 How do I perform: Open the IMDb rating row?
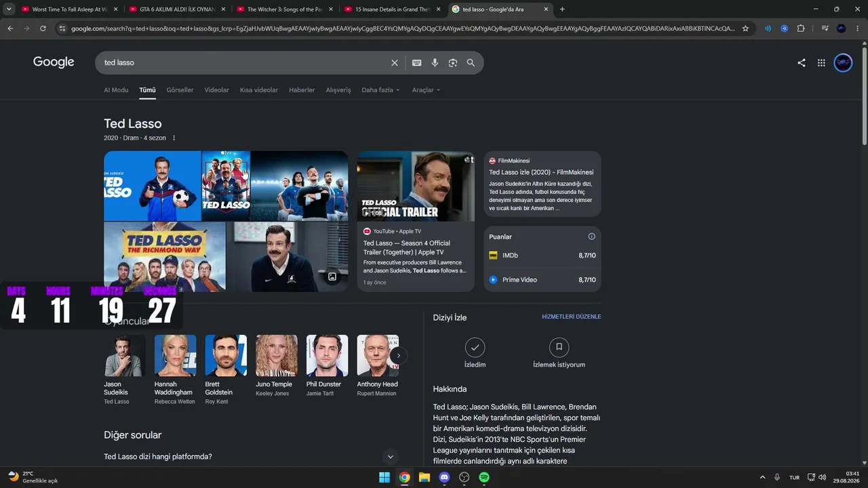(x=542, y=256)
